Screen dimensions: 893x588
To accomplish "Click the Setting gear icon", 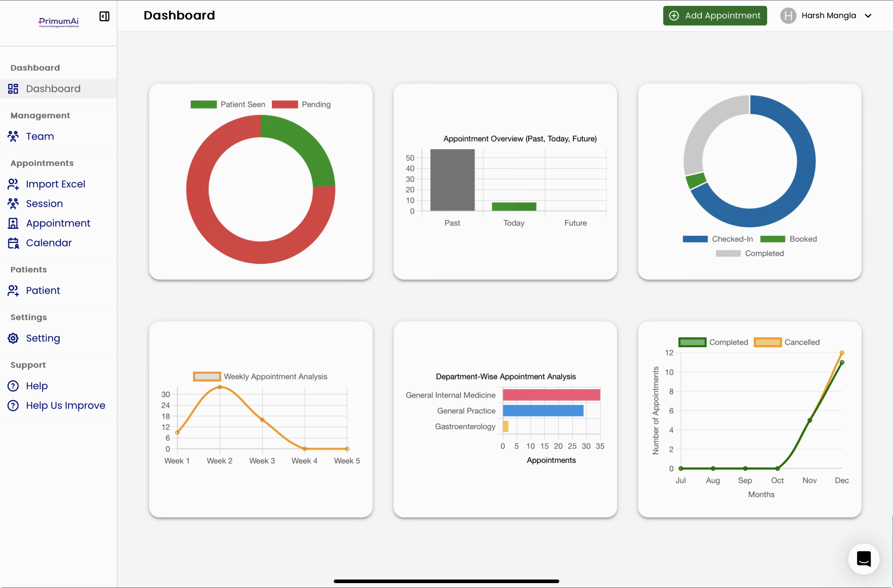I will pyautogui.click(x=13, y=338).
